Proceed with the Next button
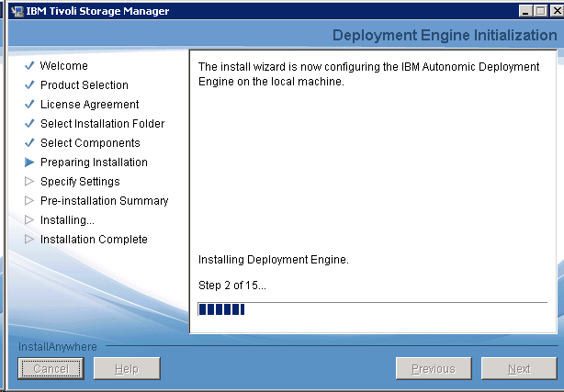 coord(519,369)
